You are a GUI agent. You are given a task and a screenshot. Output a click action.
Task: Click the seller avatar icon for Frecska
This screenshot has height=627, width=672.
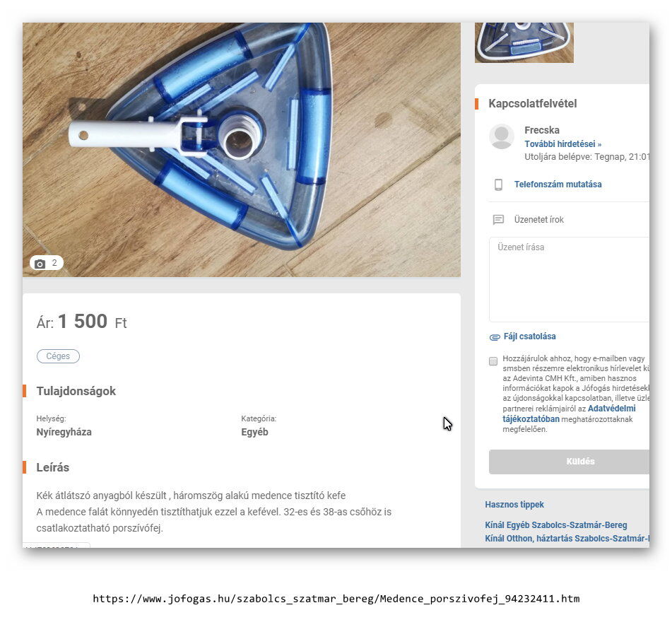pos(502,136)
